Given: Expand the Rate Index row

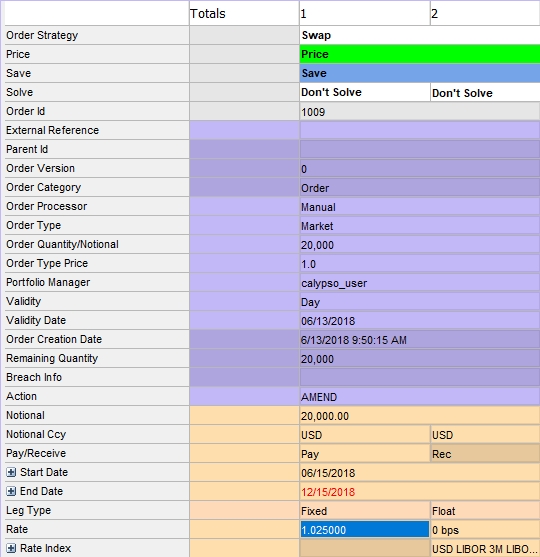Looking at the screenshot, I should click(11, 548).
